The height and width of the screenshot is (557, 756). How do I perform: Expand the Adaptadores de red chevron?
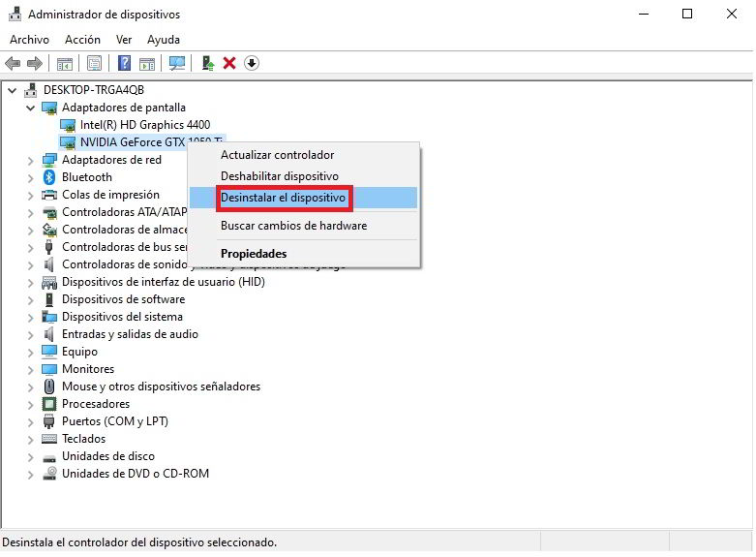coord(30,161)
